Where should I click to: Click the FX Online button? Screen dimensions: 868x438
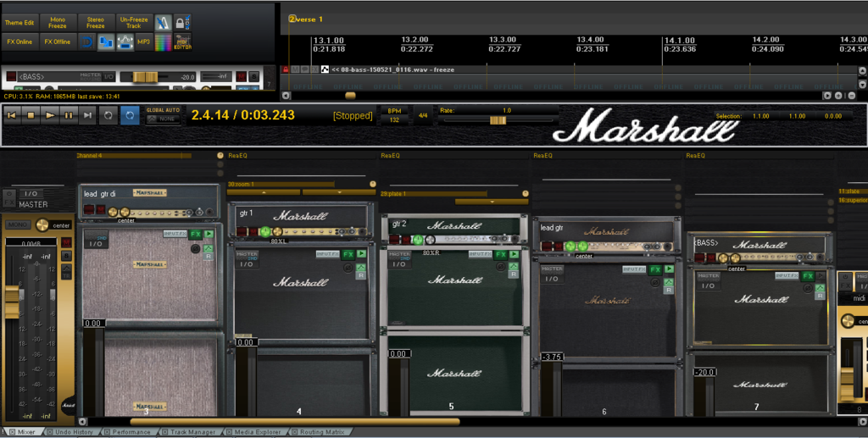pos(19,42)
